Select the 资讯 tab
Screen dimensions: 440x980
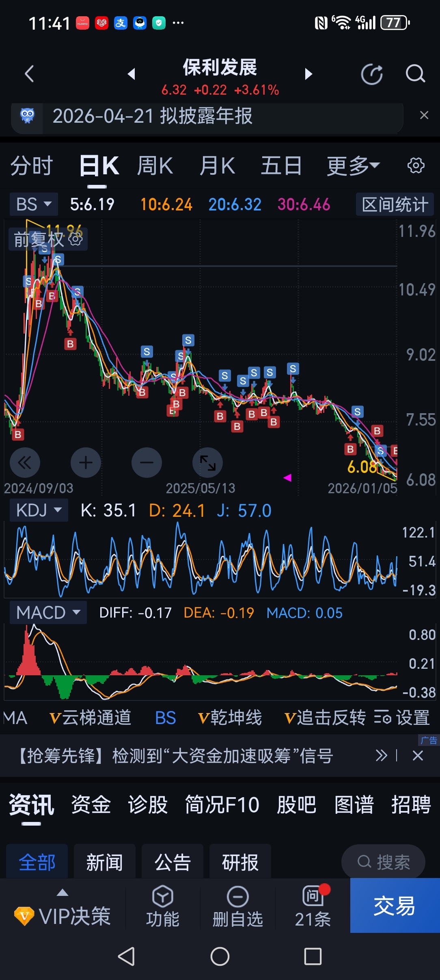(x=31, y=805)
